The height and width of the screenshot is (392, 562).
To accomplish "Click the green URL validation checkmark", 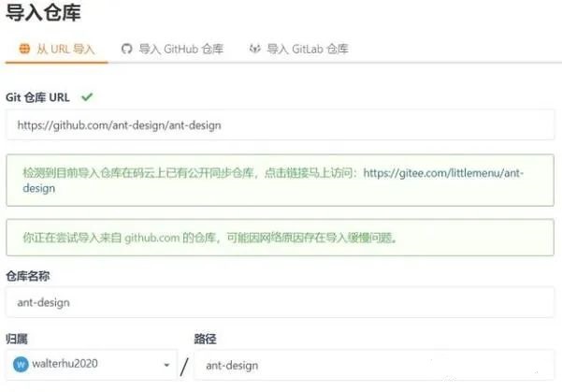I will [87, 97].
